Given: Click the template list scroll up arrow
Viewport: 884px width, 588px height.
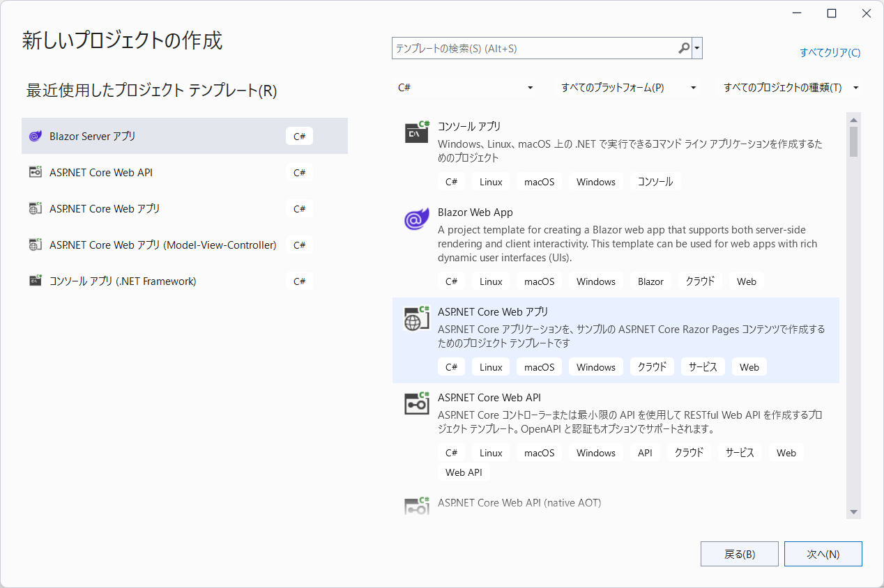Looking at the screenshot, I should (x=853, y=118).
